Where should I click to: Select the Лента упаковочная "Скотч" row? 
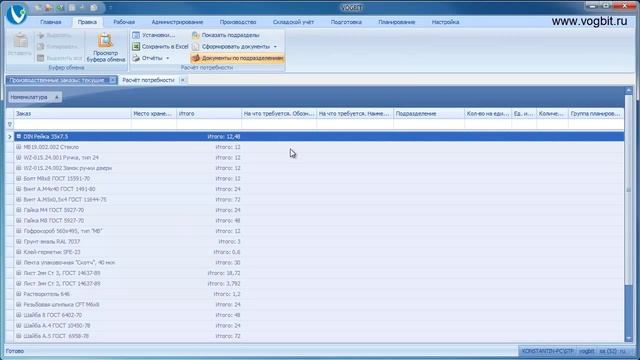click(x=319, y=262)
